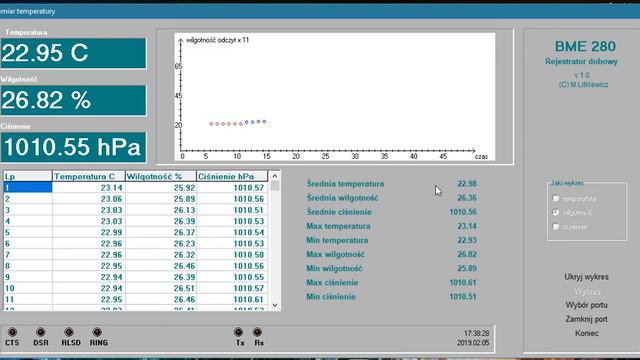Click row number 10 in the table
Image resolution: width=640 pixels, height=360 pixels.
coord(28,288)
